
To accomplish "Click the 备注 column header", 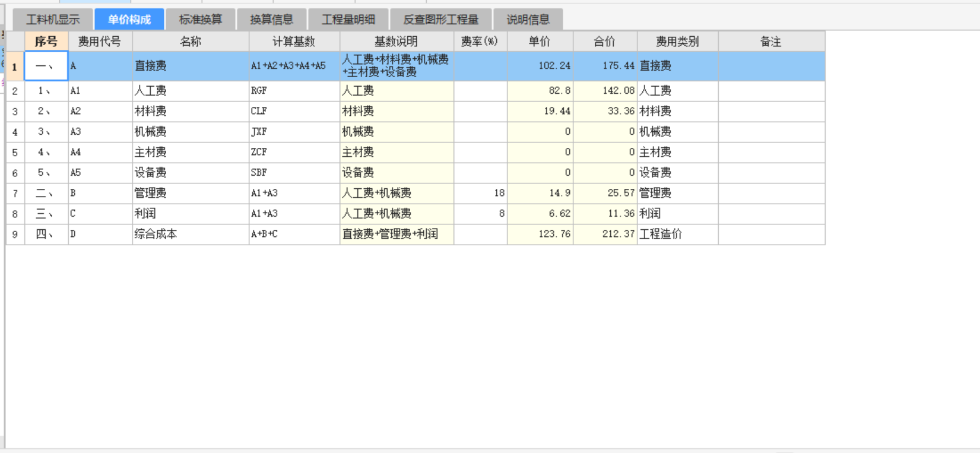I will point(771,42).
